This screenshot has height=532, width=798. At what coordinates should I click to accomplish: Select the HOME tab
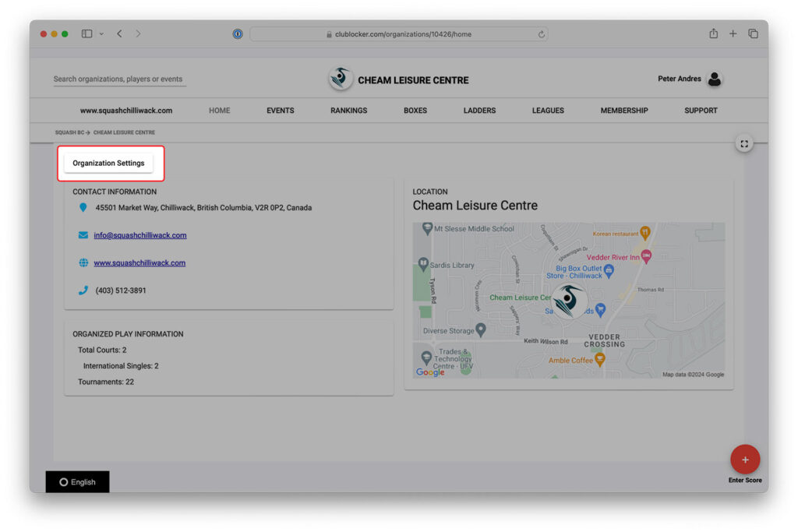pyautogui.click(x=219, y=111)
